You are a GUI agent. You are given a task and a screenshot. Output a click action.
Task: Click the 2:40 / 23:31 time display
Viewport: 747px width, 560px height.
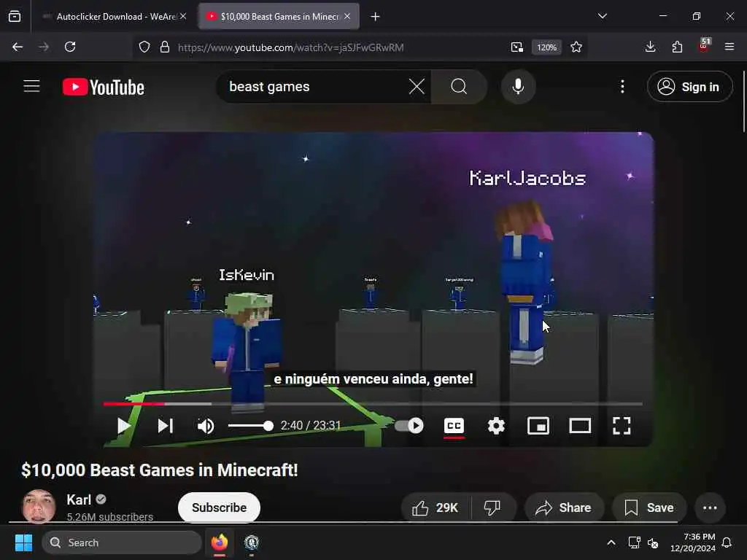311,425
